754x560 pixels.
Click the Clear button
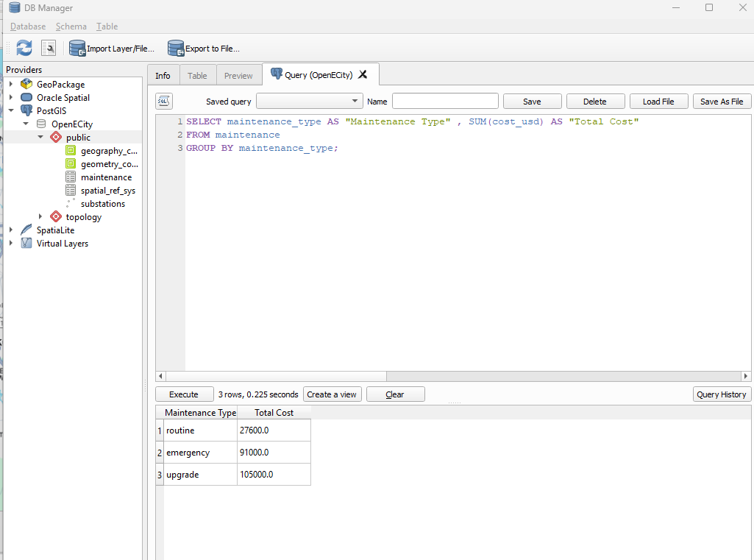395,394
